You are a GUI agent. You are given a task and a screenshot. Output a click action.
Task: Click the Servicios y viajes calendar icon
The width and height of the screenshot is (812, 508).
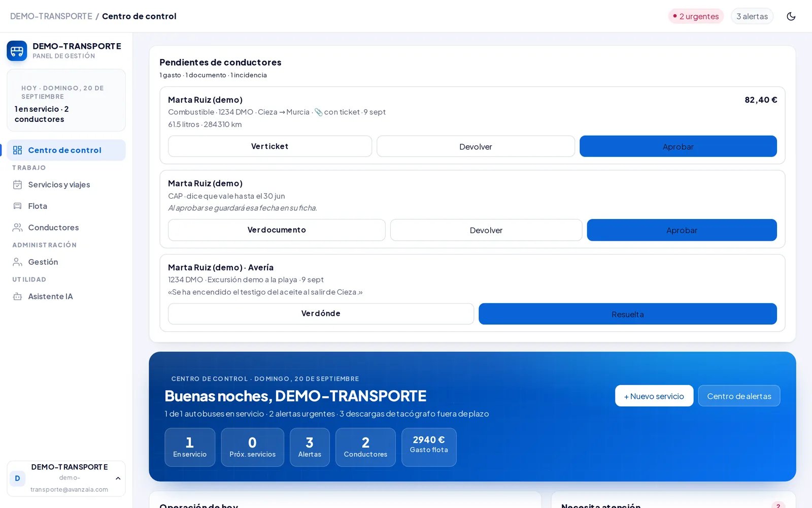point(17,184)
